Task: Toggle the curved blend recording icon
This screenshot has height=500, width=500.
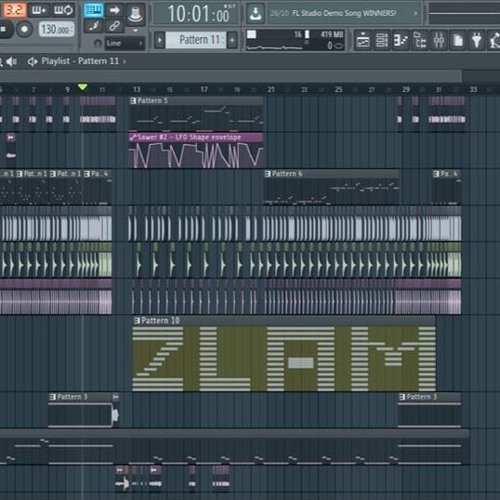Action: pyautogui.click(x=93, y=26)
